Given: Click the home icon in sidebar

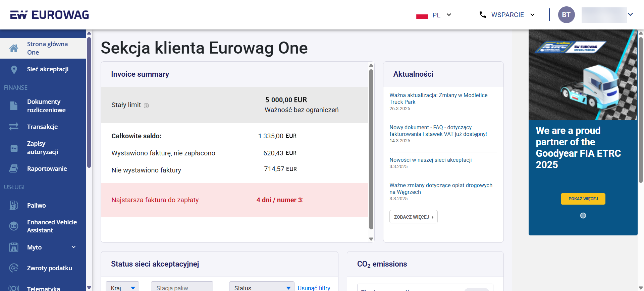Looking at the screenshot, I should pyautogui.click(x=14, y=48).
